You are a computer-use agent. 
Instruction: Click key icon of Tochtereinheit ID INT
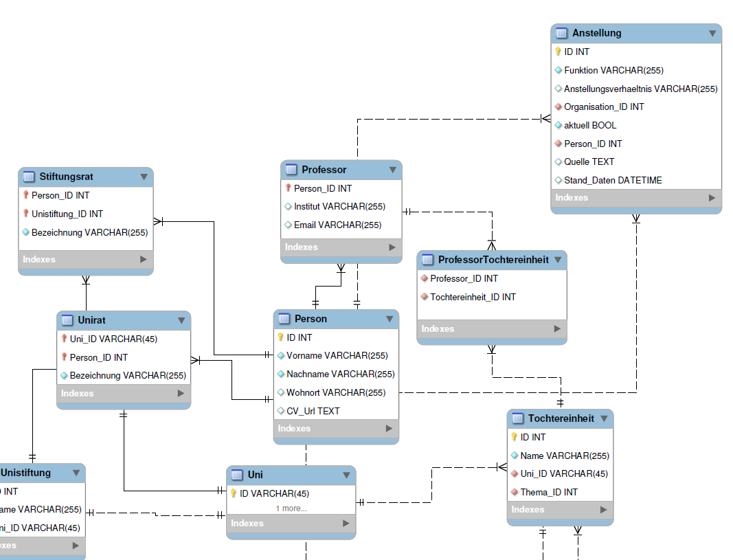pyautogui.click(x=515, y=436)
